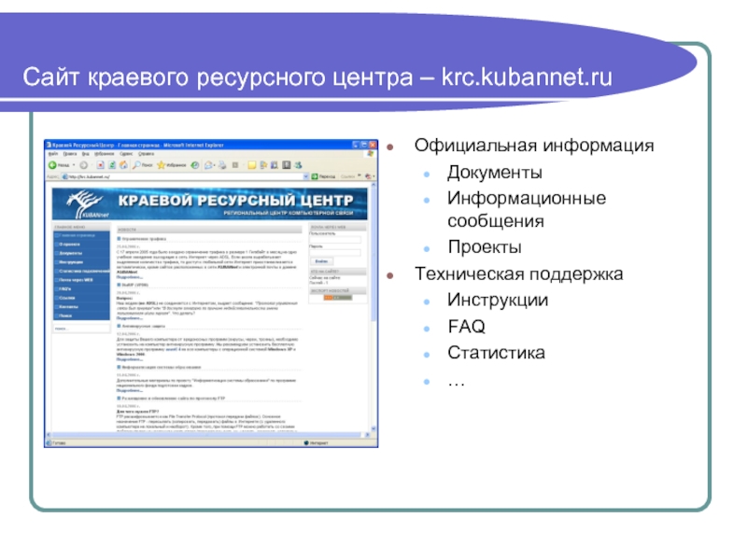This screenshot has height=560, width=747.
Task: Click the Go (Переход) green arrow button
Action: 323,176
